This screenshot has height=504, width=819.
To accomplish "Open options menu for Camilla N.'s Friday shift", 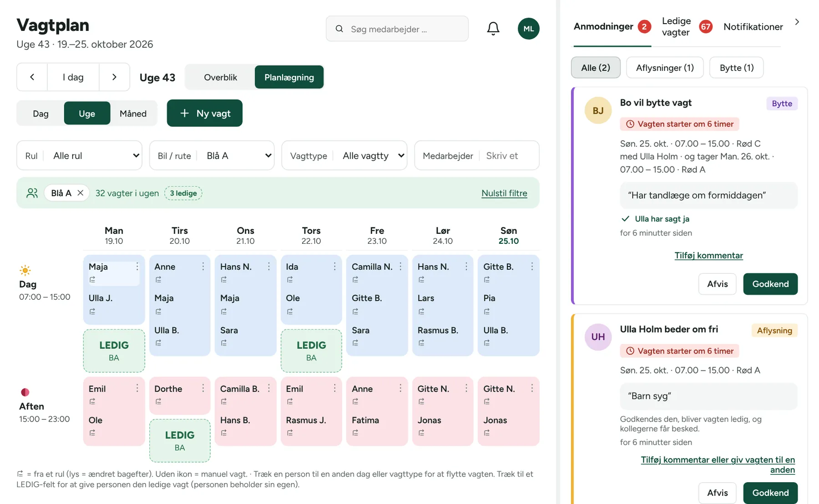I will (400, 267).
